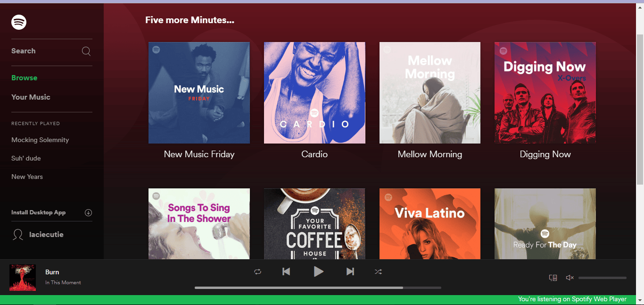The image size is (644, 305).
Task: Click the volume slider
Action: pyautogui.click(x=603, y=278)
